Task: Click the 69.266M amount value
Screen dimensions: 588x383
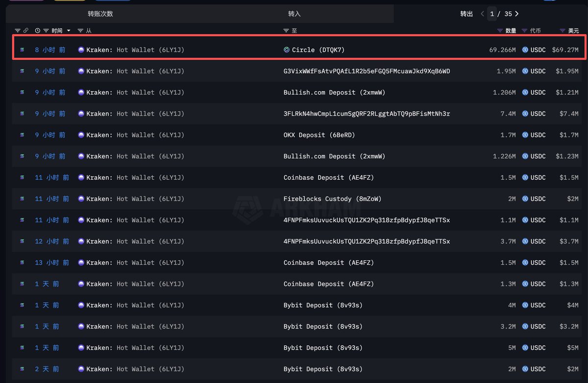Action: coord(502,50)
